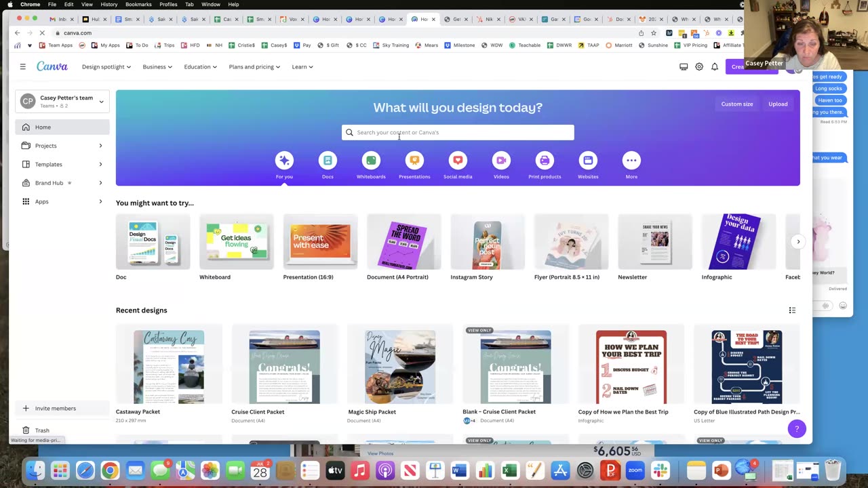Open the Sky Training bookmark
This screenshot has height=488, width=868.
[391, 45]
